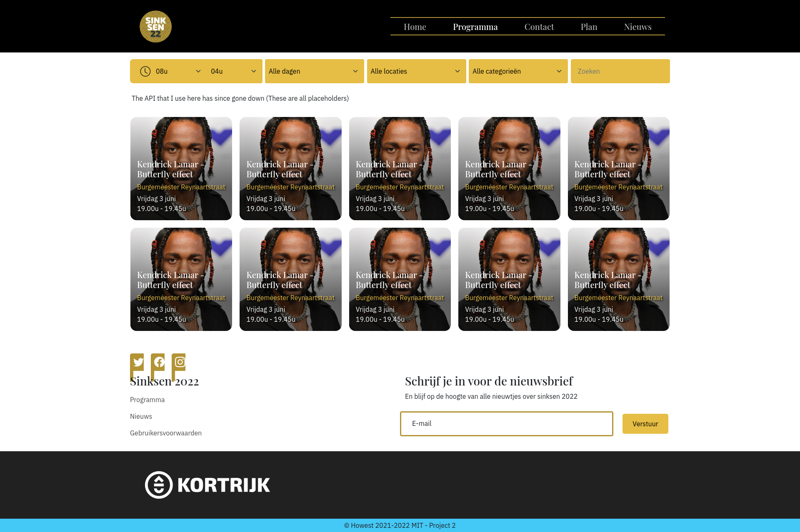This screenshot has height=532, width=800.
Task: Go to Home in navigation
Action: (415, 27)
